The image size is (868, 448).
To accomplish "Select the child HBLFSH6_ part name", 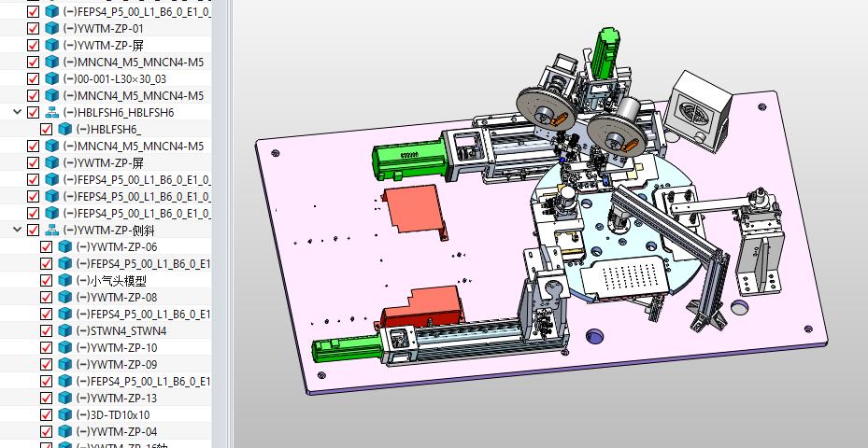I will 109,130.
